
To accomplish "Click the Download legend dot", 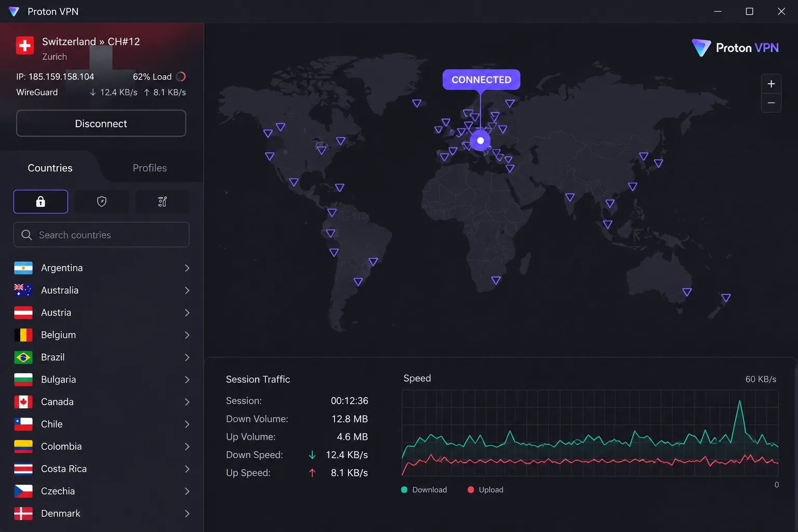I will coord(404,490).
